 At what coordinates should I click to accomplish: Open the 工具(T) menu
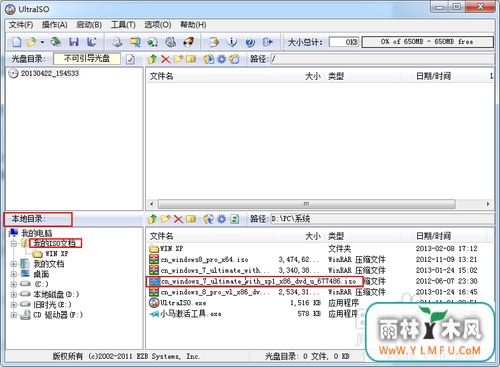[x=123, y=25]
